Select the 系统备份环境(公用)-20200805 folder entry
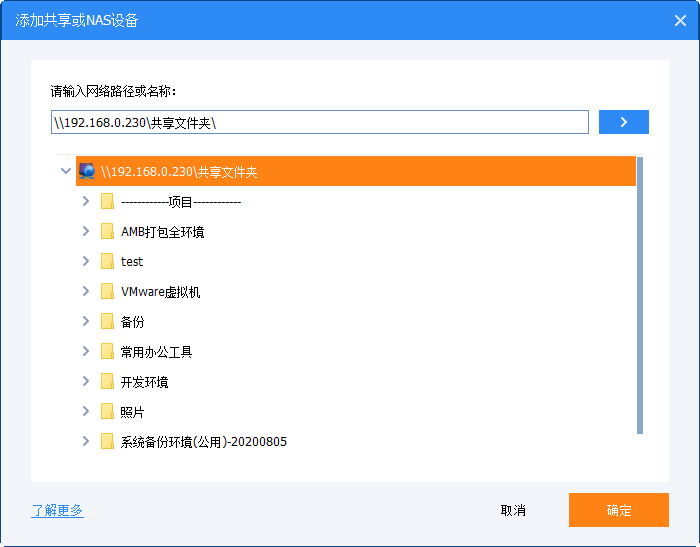 coord(203,442)
